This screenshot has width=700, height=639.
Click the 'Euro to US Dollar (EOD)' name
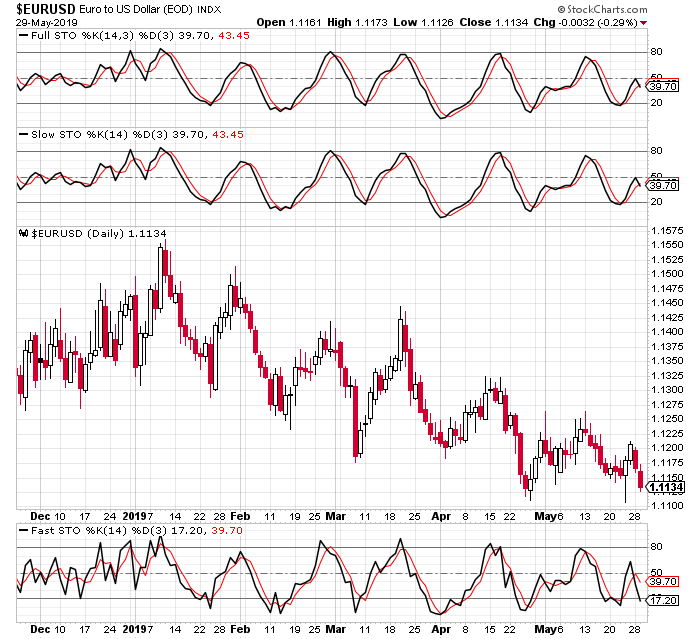(x=137, y=9)
